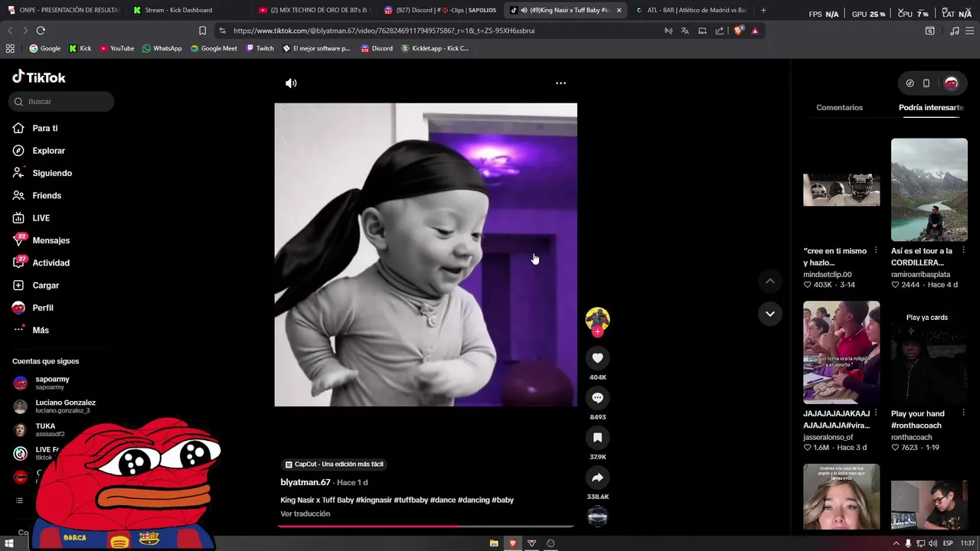Click Ver traducción under the caption
This screenshot has width=980, height=551.
click(x=305, y=514)
